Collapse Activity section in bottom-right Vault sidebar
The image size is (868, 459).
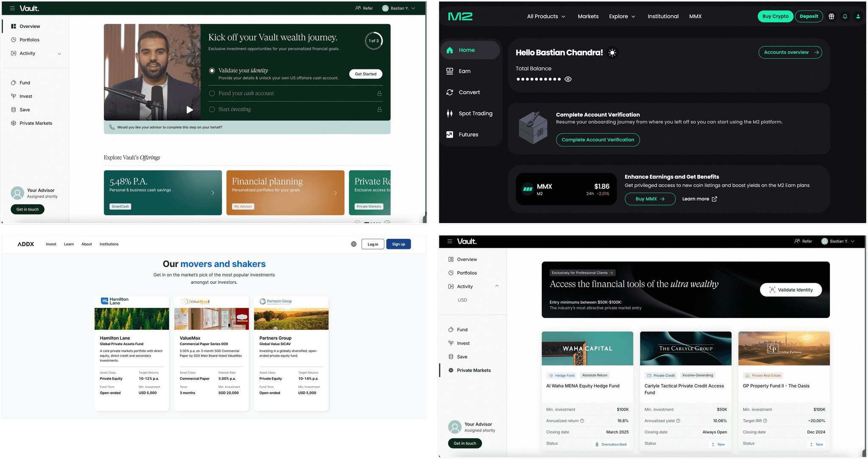(497, 286)
